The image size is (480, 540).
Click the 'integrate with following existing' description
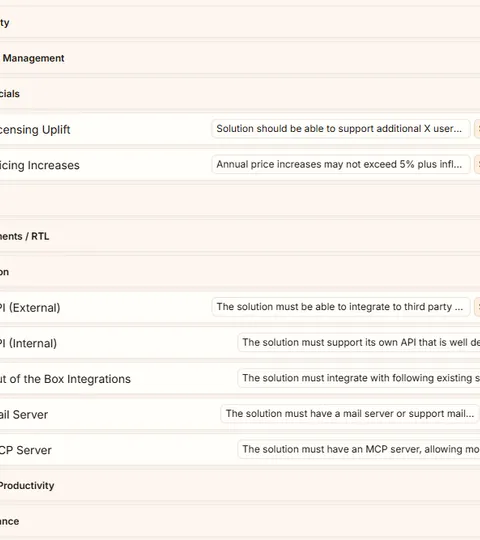[359, 378]
